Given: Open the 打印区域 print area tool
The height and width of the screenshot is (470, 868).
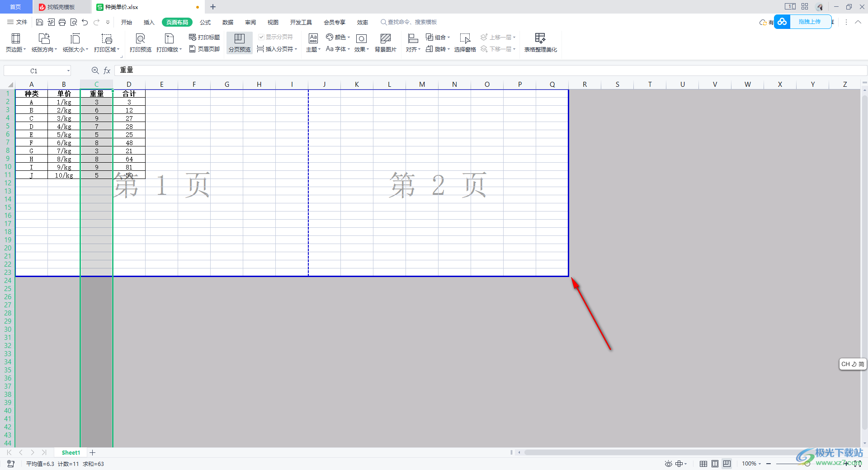Looking at the screenshot, I should point(107,43).
